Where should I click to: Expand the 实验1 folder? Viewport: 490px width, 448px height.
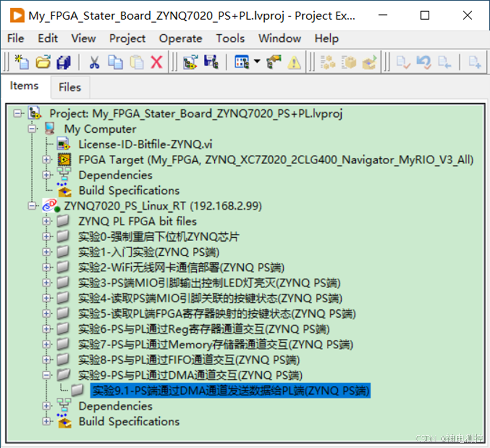pyautogui.click(x=46, y=252)
